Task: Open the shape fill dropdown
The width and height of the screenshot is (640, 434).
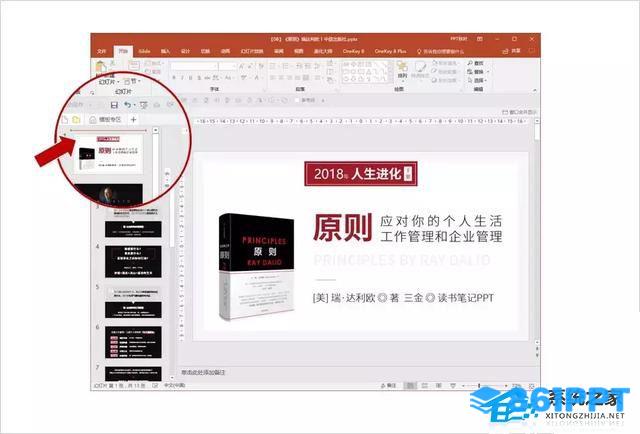Action: coord(444,63)
